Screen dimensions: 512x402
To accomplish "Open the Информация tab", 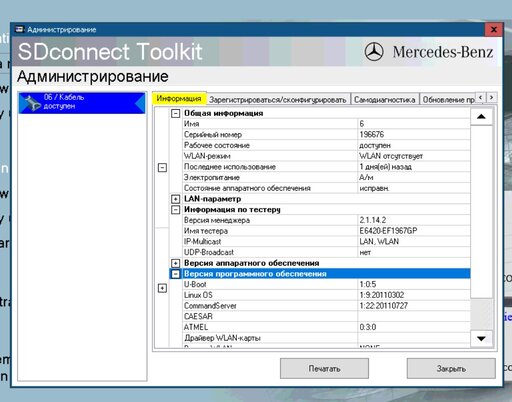I will click(x=179, y=99).
